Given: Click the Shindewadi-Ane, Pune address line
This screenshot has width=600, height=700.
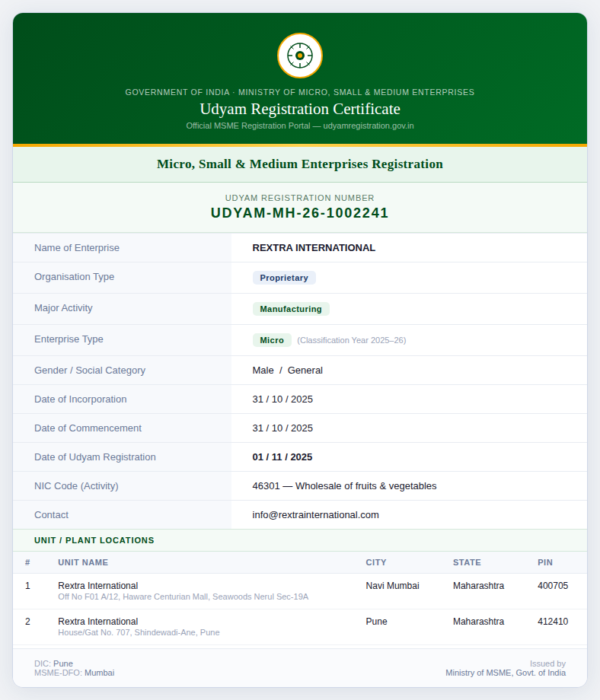Looking at the screenshot, I should click(x=139, y=632).
